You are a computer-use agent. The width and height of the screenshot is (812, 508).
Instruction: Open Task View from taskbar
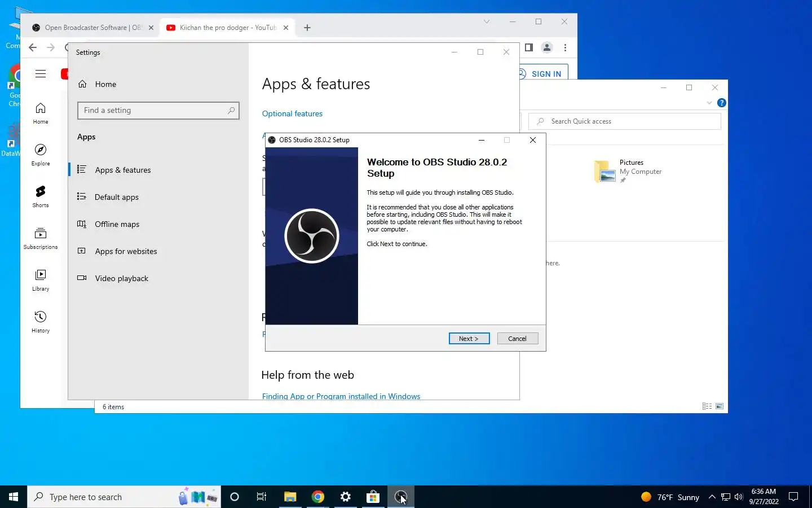(x=262, y=497)
